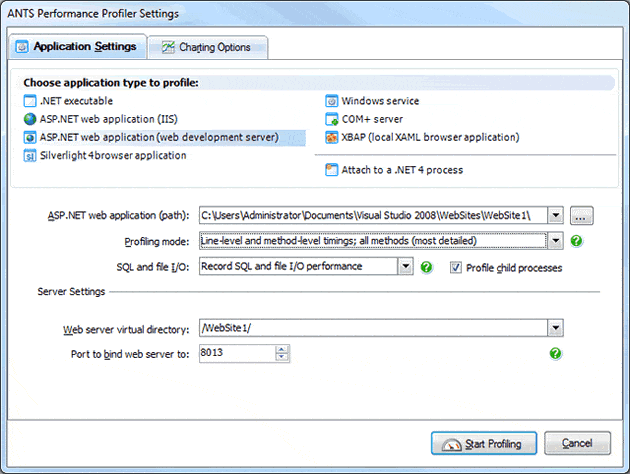Viewport: 630px width, 474px height.
Task: Expand the SQL and file I/O dropdown
Action: [405, 266]
